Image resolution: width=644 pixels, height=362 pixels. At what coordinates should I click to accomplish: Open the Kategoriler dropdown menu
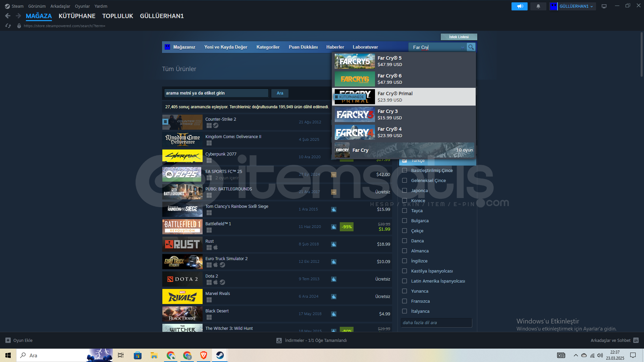tap(268, 47)
